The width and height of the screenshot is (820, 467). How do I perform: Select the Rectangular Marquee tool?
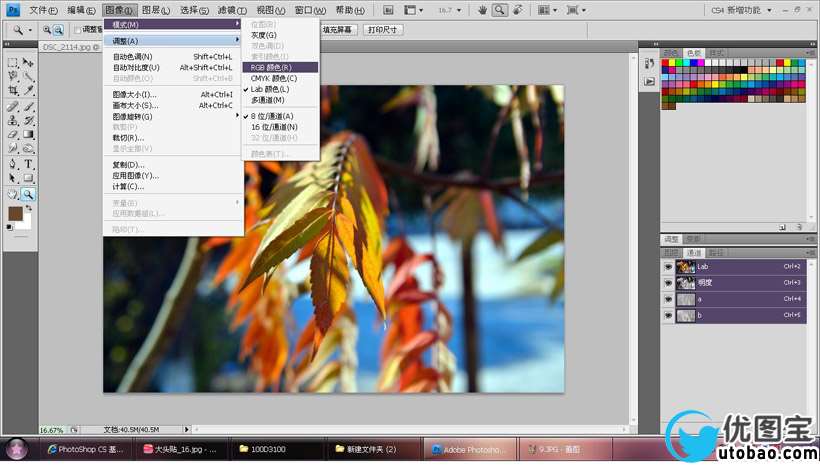click(13, 63)
